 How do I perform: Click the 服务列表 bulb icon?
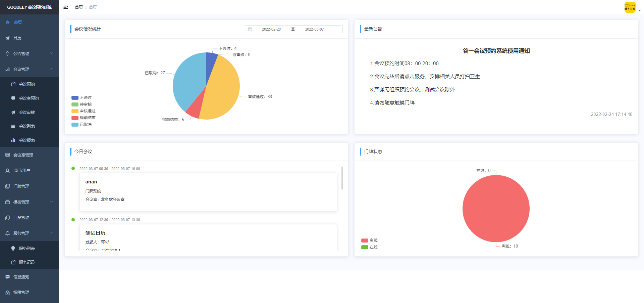[13, 248]
